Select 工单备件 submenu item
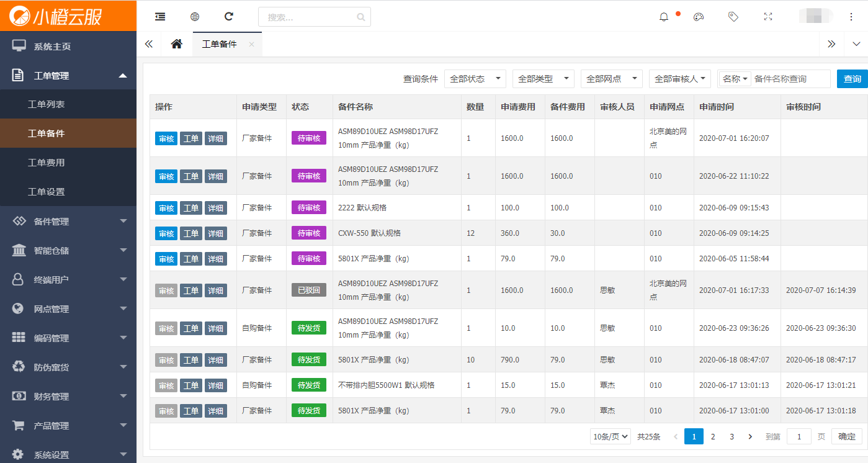Screen dimensions: 868x463 (x=68, y=133)
